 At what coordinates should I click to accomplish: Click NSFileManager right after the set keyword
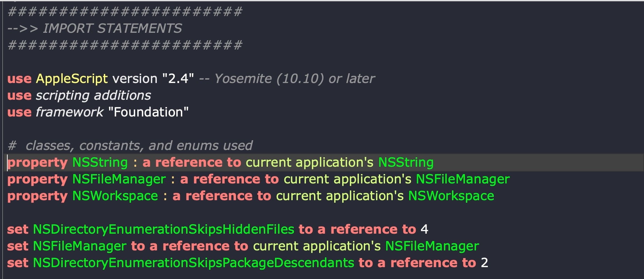(79, 246)
